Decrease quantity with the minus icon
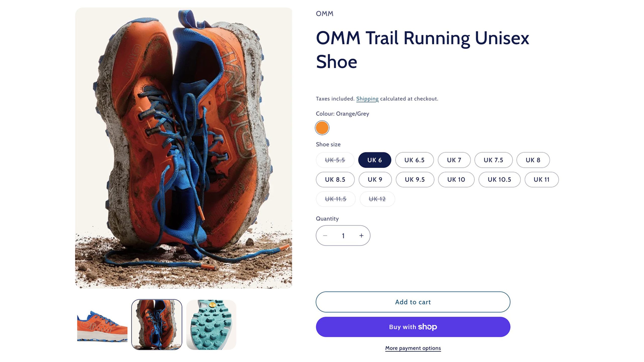The width and height of the screenshot is (644, 362). 325,236
